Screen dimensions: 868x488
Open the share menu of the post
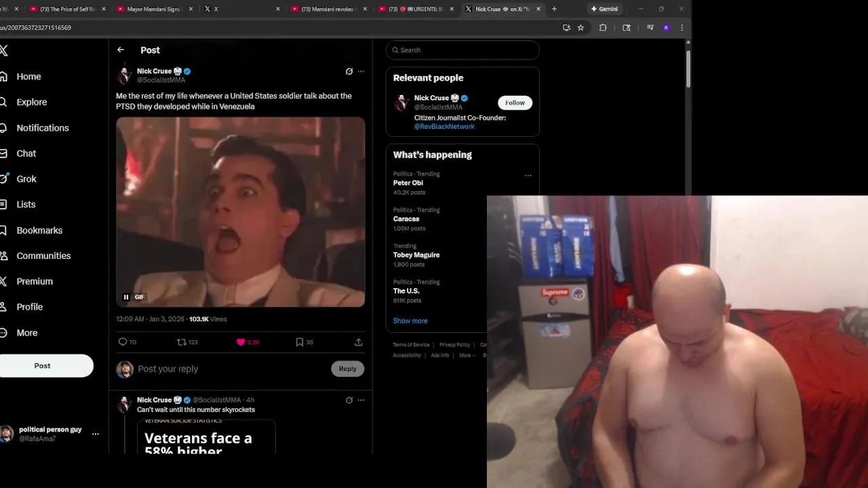[x=358, y=342]
